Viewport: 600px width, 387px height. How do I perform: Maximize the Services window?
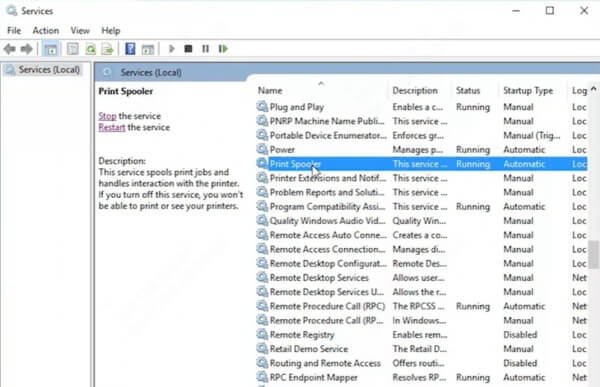(549, 11)
